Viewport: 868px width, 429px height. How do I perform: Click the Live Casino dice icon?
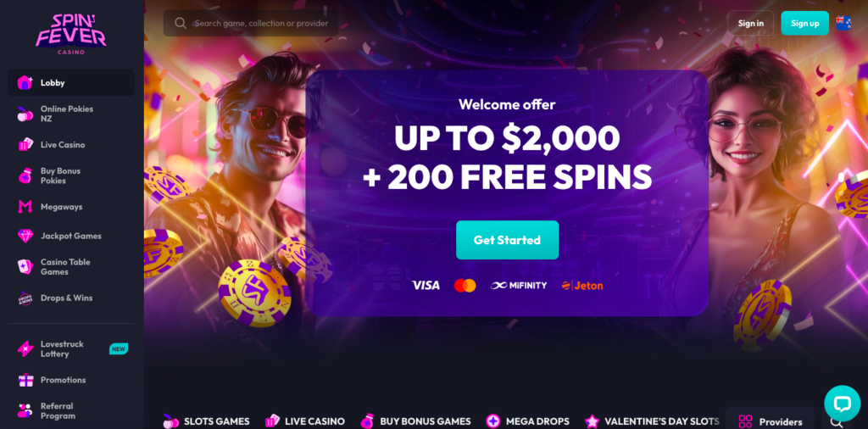pos(25,144)
